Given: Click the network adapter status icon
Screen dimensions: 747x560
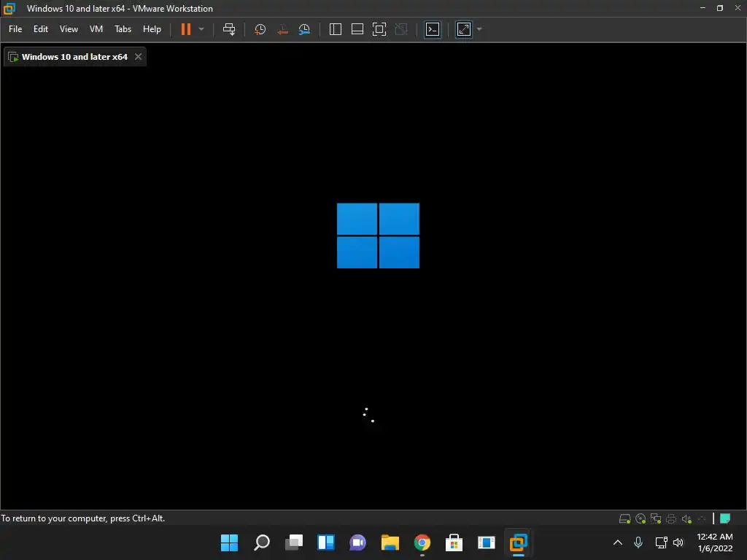Looking at the screenshot, I should pos(656,518).
